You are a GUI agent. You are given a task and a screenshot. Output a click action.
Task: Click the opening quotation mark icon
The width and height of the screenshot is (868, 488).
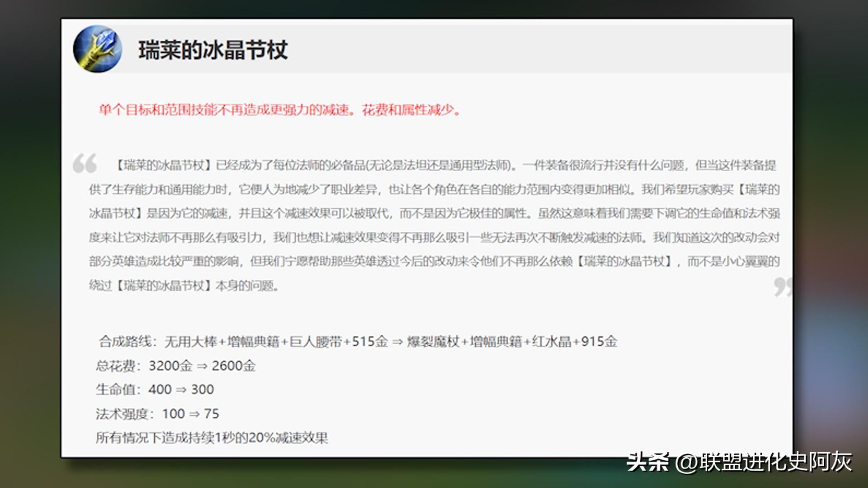(85, 163)
